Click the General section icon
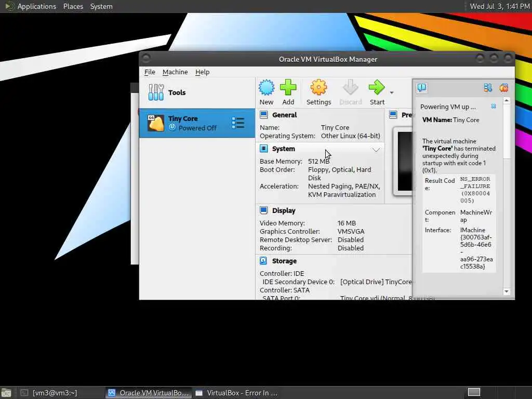The width and height of the screenshot is (532, 399). 263,115
